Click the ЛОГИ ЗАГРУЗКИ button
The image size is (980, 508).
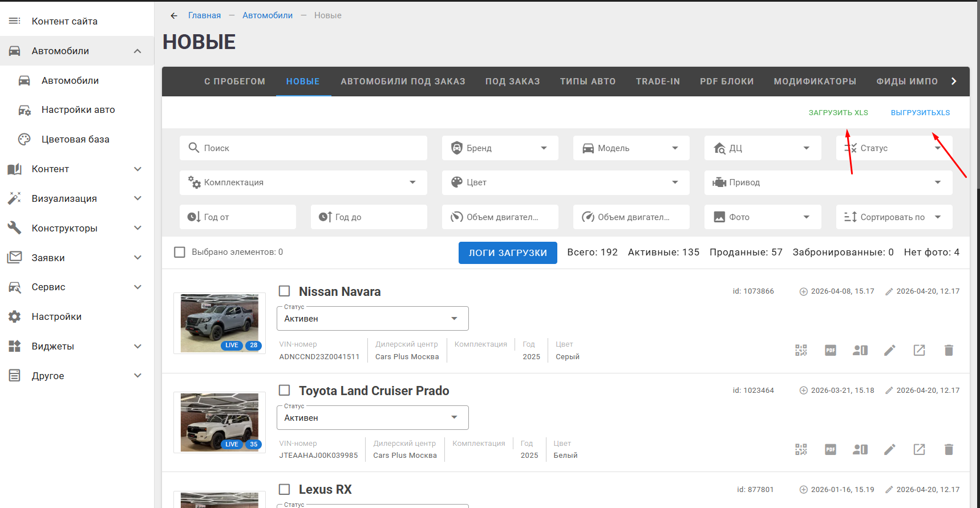[x=508, y=253]
